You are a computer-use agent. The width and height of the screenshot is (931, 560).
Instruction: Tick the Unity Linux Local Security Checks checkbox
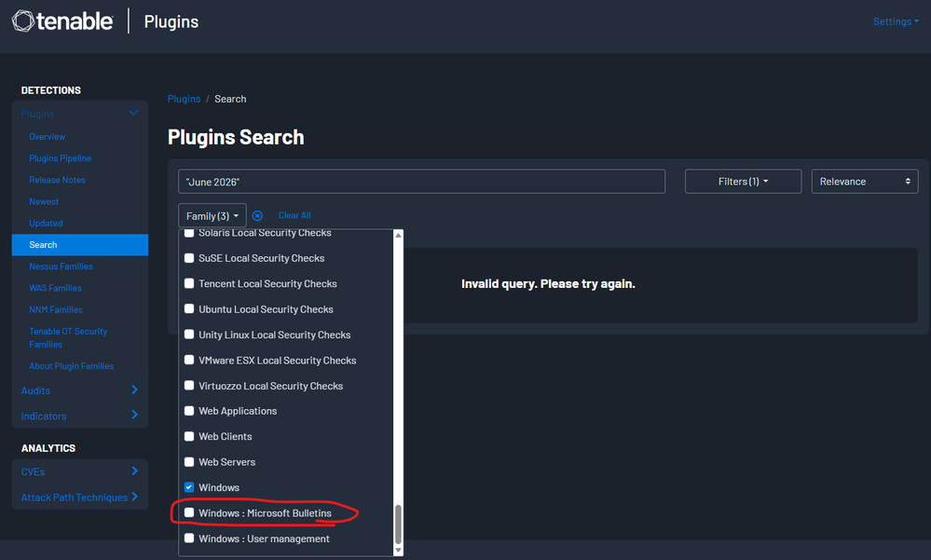point(189,335)
